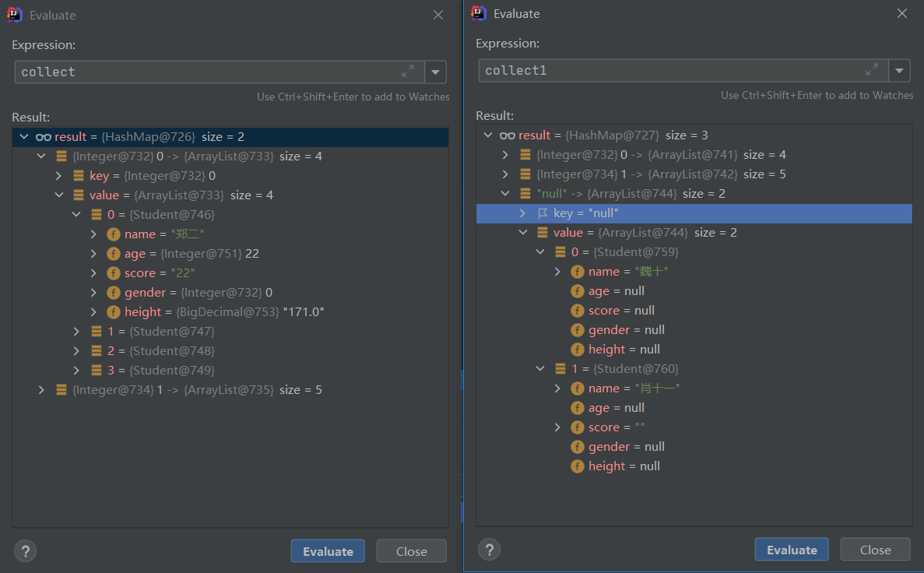924x573 pixels.
Task: Click the element icon of 0 = Student@746
Action: 97,215
